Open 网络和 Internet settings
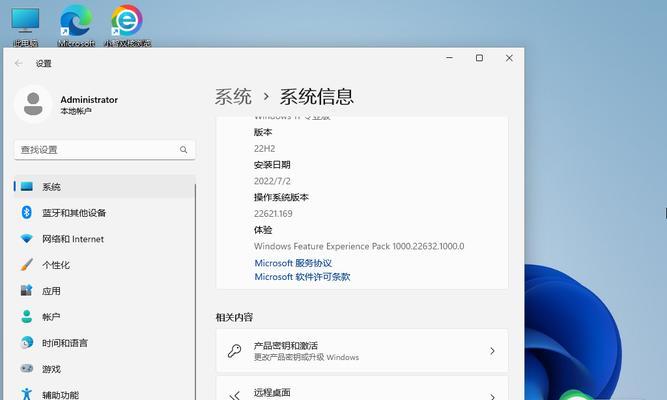 pos(105,239)
